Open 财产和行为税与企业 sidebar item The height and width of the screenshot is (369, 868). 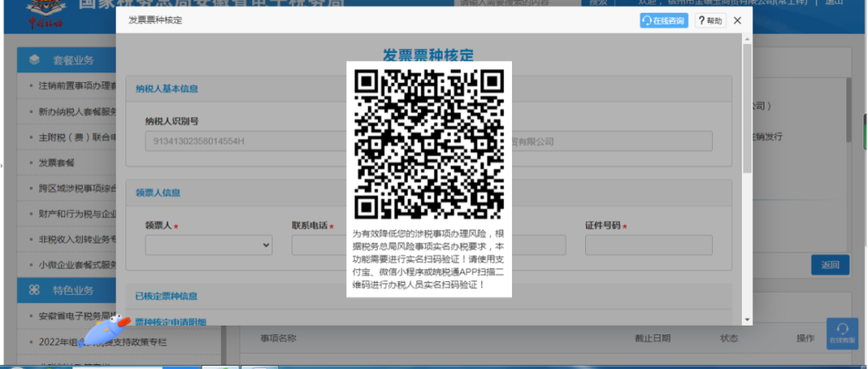pos(77,214)
